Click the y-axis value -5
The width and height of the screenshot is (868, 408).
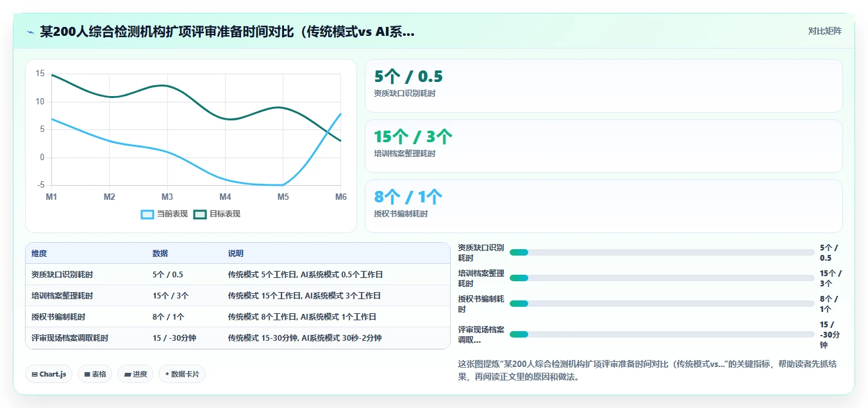tap(40, 185)
